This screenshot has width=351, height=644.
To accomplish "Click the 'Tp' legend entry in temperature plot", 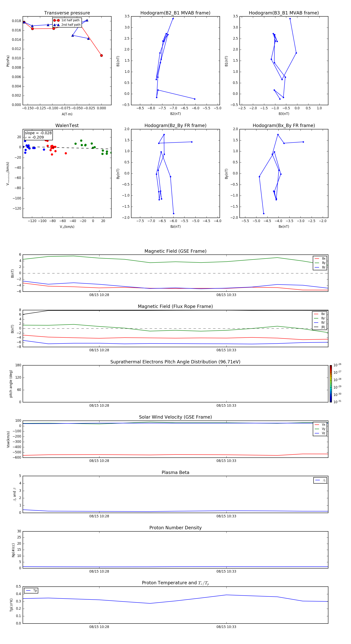I will point(31,591).
